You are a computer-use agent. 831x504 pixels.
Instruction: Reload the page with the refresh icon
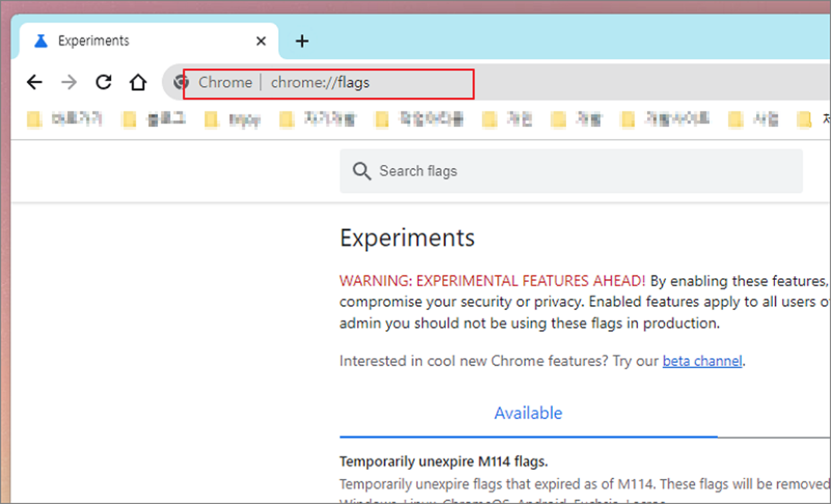click(x=103, y=82)
